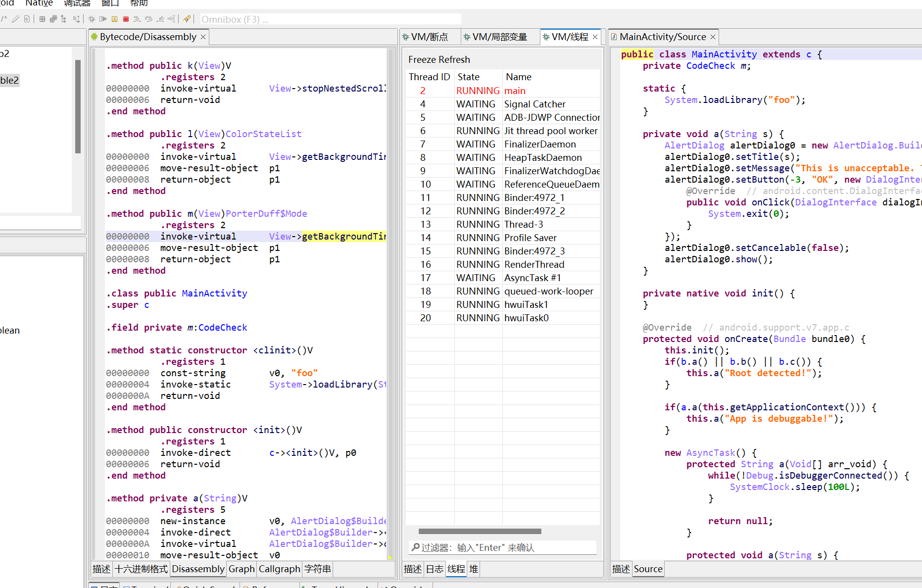The image size is (922, 588).
Task: Open the 堆 tab in VM panel
Action: click(x=474, y=569)
